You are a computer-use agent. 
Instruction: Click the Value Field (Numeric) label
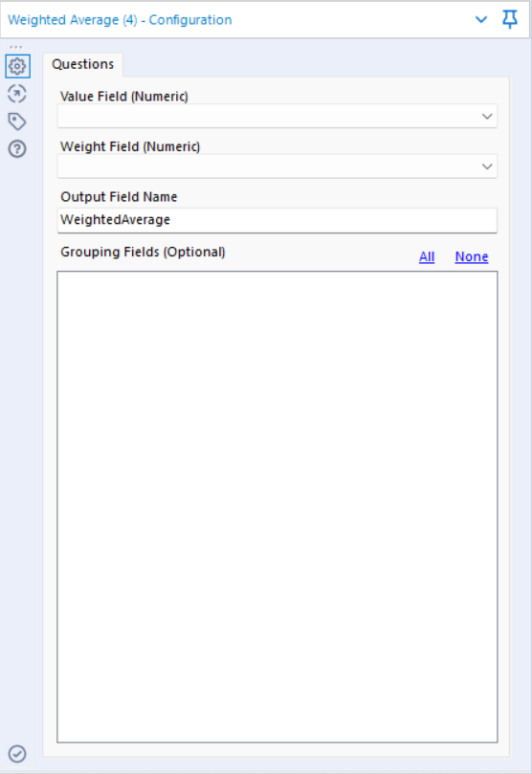[124, 97]
